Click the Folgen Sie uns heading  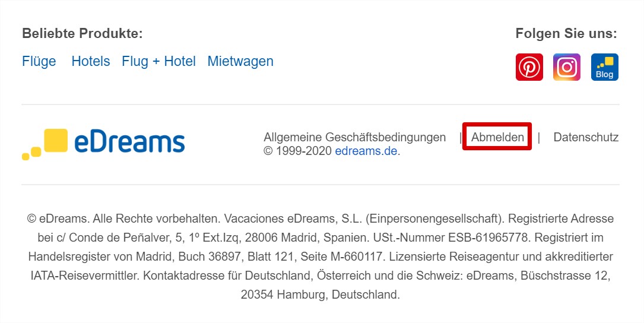(x=566, y=33)
